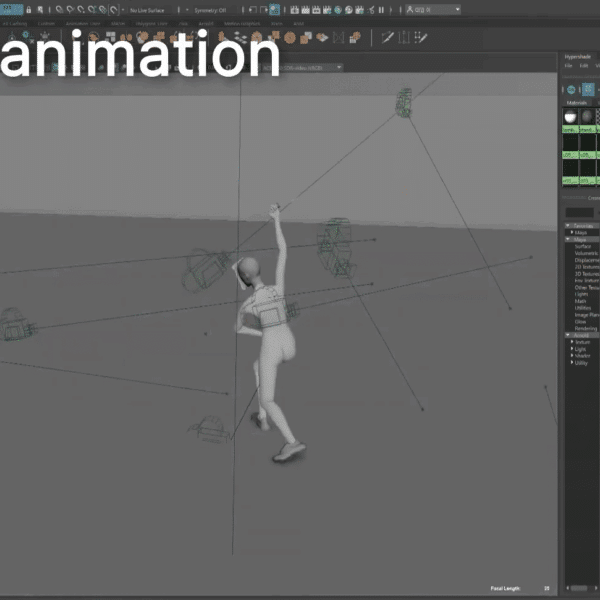Expand the Favorites section in Create panel
This screenshot has height=600, width=600.
click(x=582, y=226)
